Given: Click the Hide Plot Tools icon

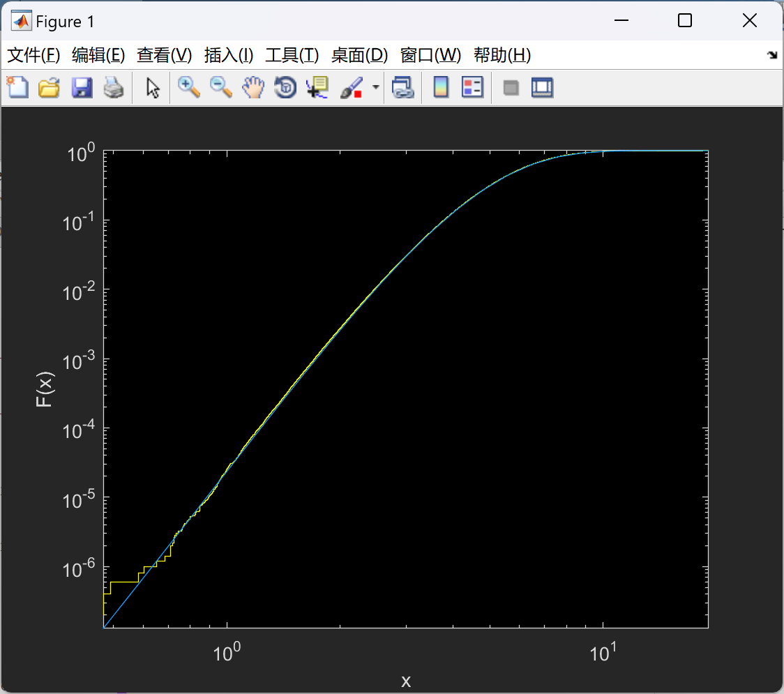Looking at the screenshot, I should point(511,88).
